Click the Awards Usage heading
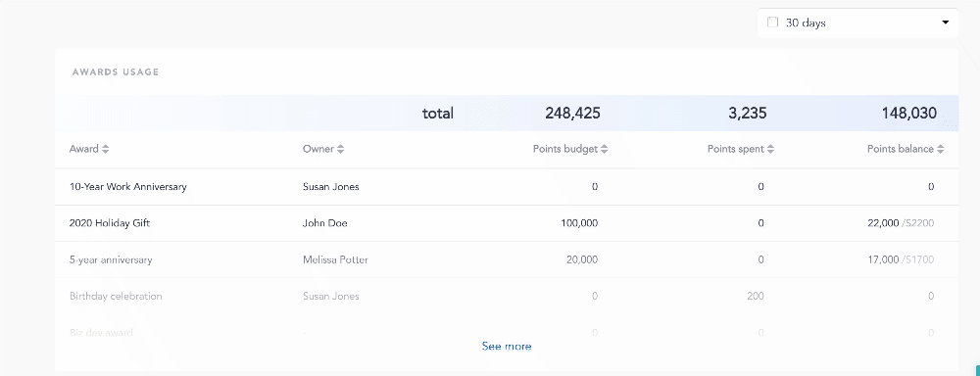The width and height of the screenshot is (980, 376). pos(116,71)
